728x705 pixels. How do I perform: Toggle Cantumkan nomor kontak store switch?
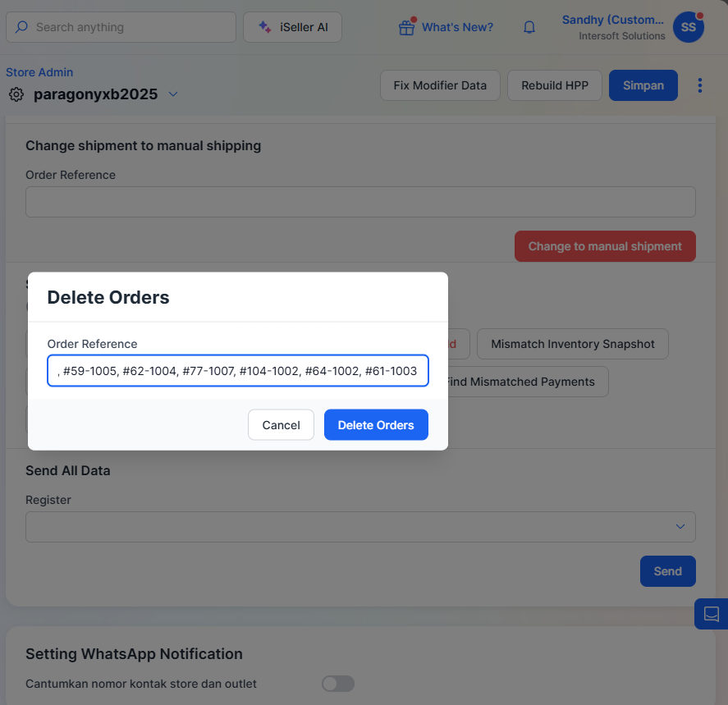[x=337, y=684]
